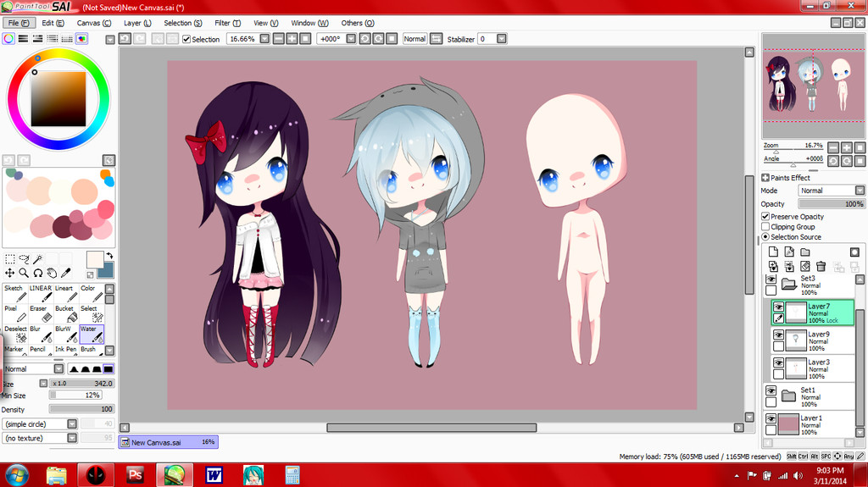Screen dimensions: 868x487
Task: Select the rectangular selection tool
Action: 10,259
